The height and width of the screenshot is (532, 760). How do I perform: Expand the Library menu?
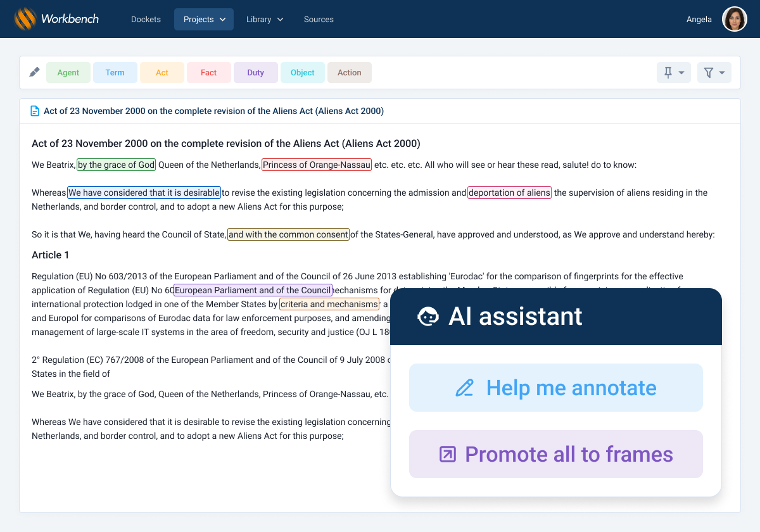point(264,19)
